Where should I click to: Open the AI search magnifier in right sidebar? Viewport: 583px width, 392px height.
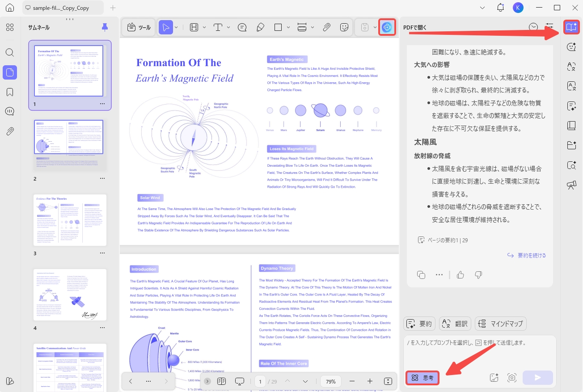click(571, 165)
